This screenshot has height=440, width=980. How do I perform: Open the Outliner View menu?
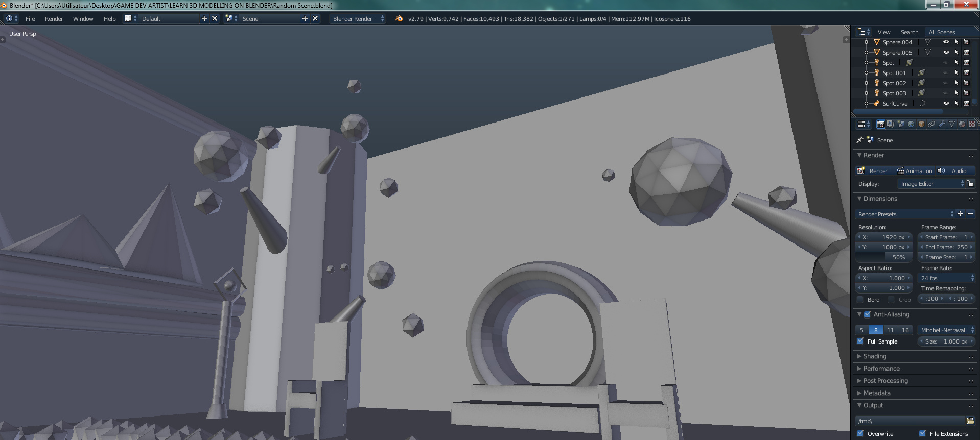click(884, 32)
